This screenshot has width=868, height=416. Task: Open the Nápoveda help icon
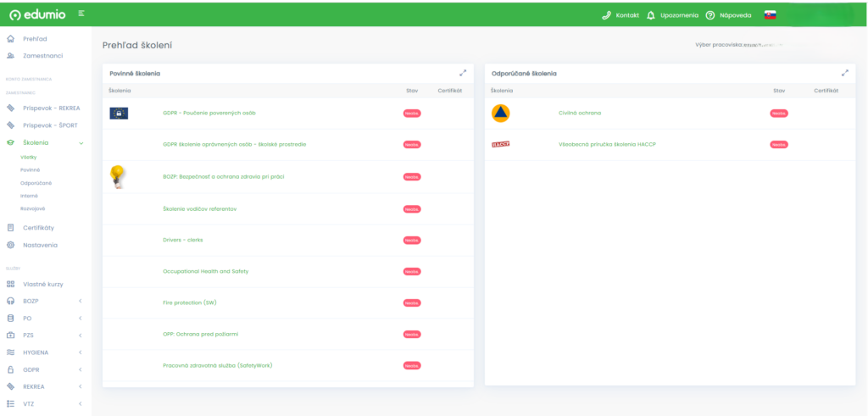pos(710,15)
